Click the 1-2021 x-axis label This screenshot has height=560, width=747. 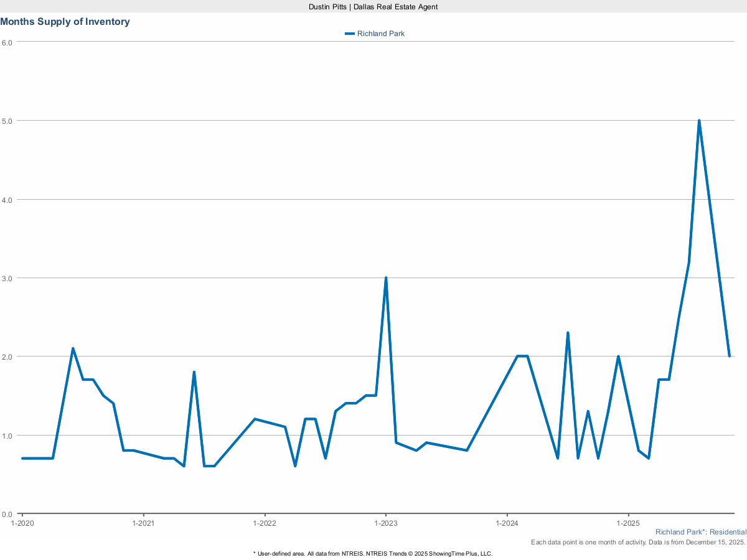pyautogui.click(x=143, y=523)
